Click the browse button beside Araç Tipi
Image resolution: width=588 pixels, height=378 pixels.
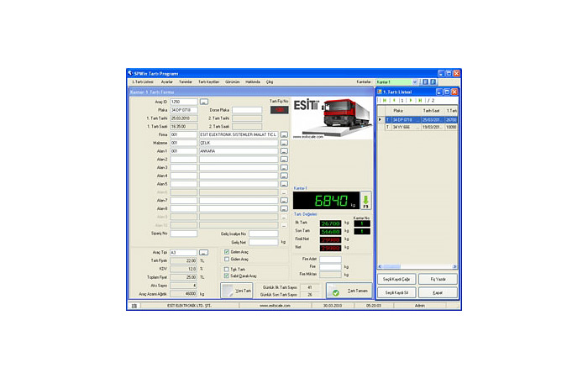point(203,252)
